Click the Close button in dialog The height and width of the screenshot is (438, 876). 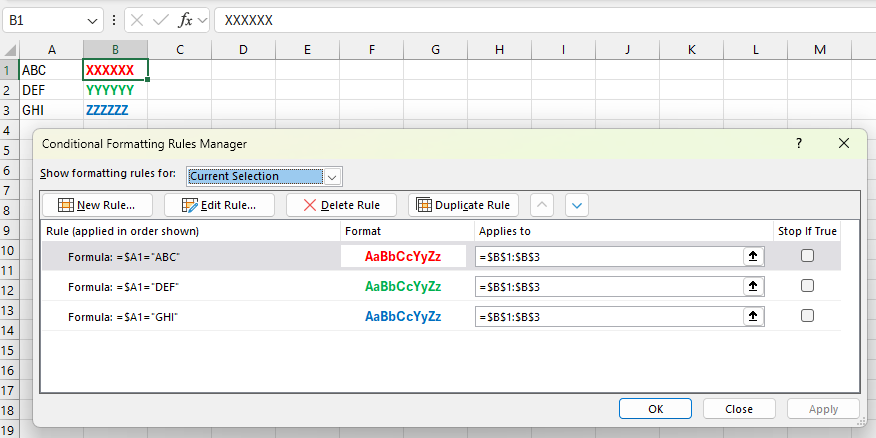point(739,409)
